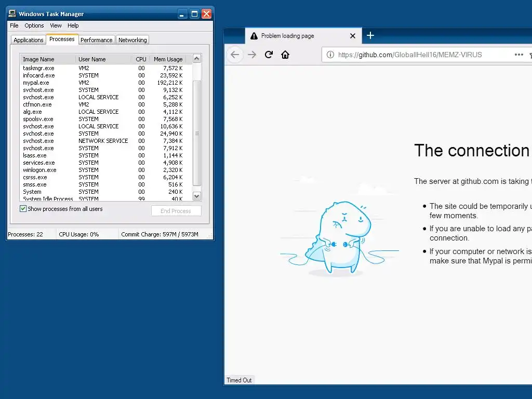Sort processes by Image Name column header

coord(47,59)
